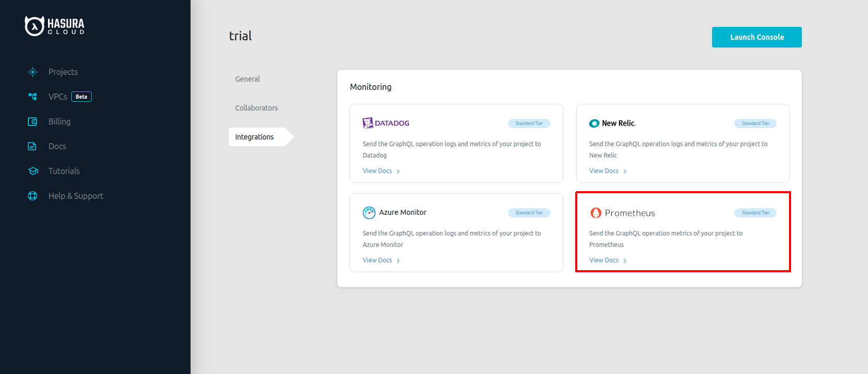Open View Docs link for New Relic
Viewport: 868px width, 374px height.
pos(604,171)
